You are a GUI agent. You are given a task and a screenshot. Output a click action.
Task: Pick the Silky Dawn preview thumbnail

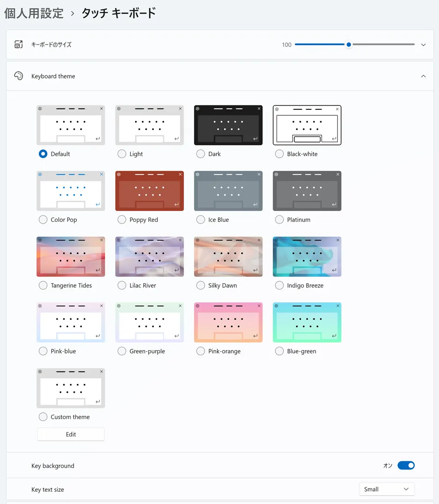(x=228, y=256)
